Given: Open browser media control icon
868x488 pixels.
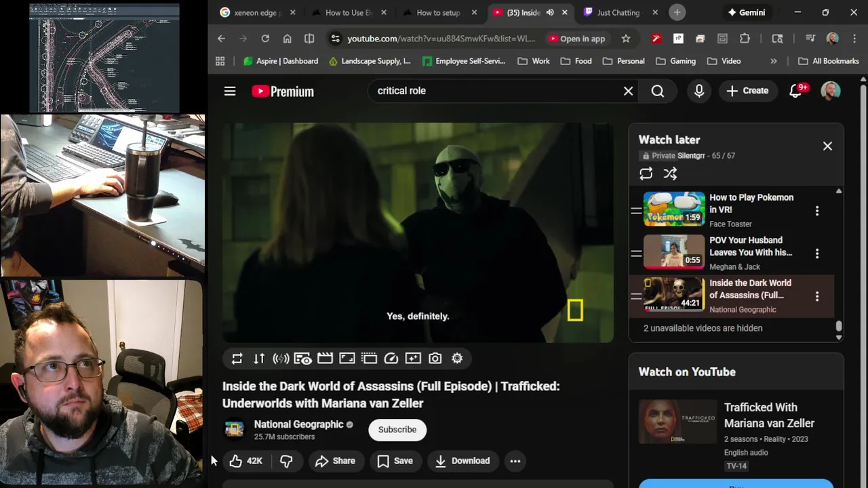Looking at the screenshot, I should [810, 39].
